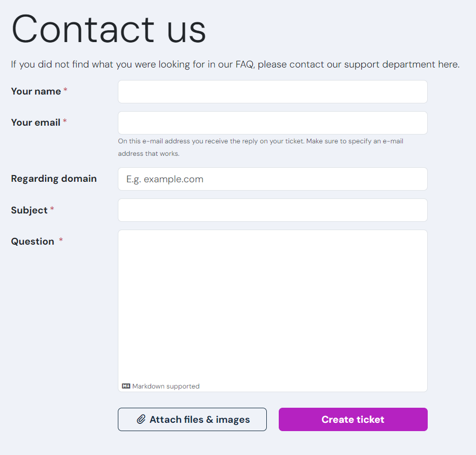The image size is (476, 455).
Task: Focus the Your email input field
Action: (273, 123)
